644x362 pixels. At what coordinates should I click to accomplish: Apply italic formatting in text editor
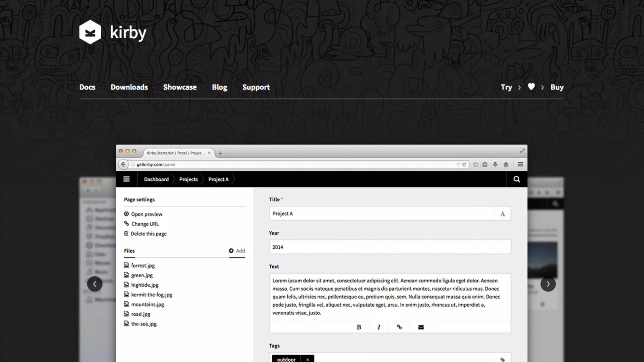pyautogui.click(x=379, y=327)
